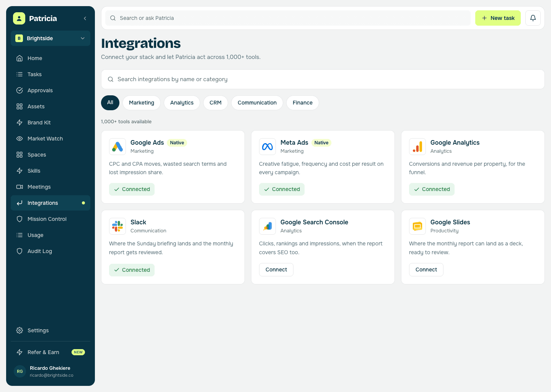Go to Assets in the sidebar
The image size is (551, 392).
(51, 106)
